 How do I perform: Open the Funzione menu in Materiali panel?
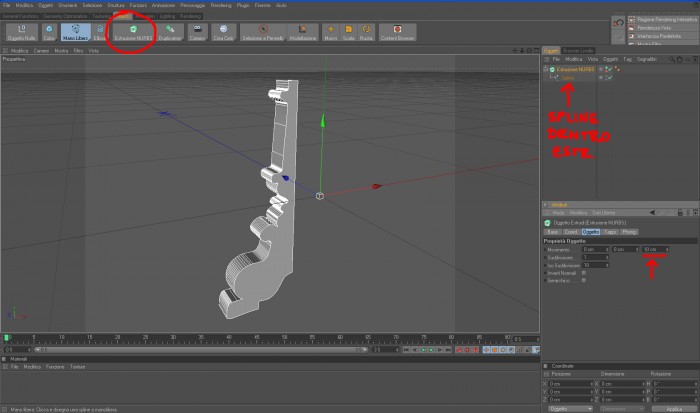(55, 367)
